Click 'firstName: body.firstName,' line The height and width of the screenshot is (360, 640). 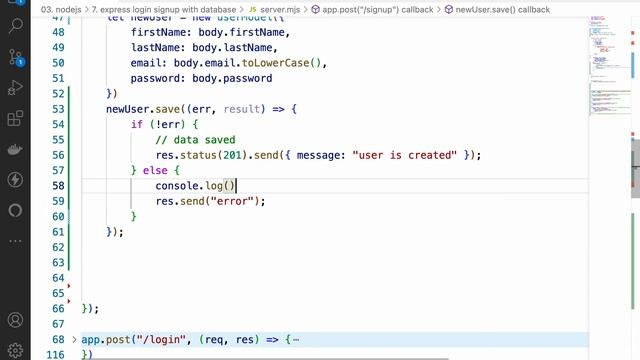pyautogui.click(x=210, y=32)
